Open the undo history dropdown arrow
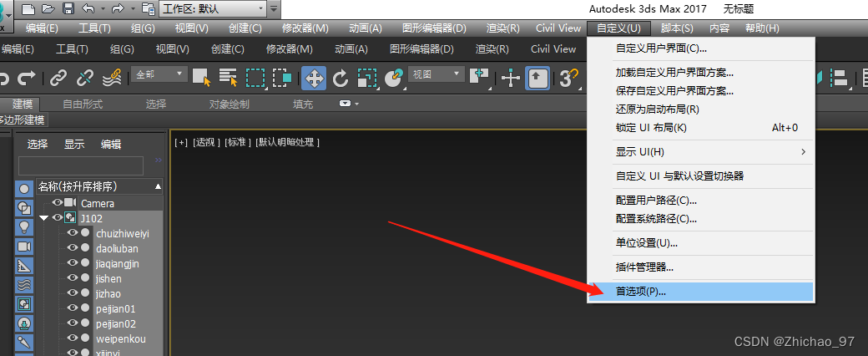868x356 pixels. click(103, 9)
